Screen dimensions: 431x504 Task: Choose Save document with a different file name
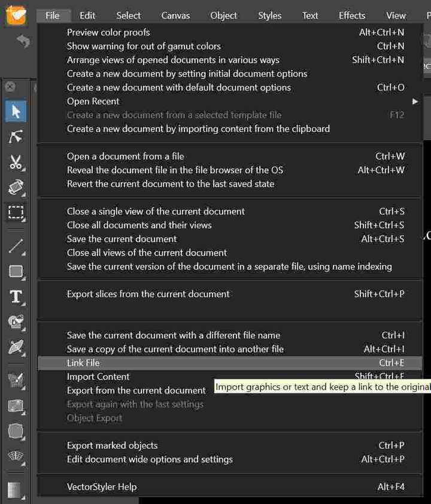click(230, 336)
